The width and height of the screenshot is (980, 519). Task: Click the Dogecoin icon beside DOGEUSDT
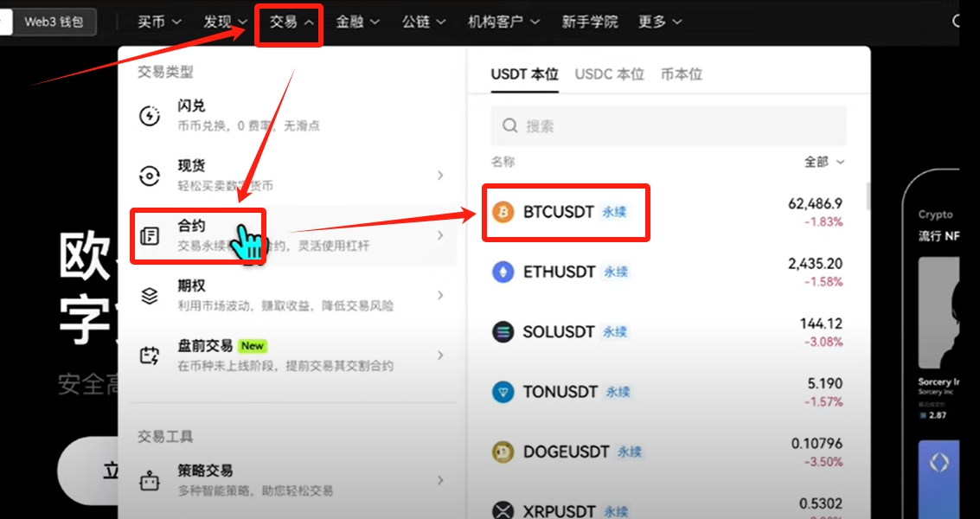click(503, 452)
